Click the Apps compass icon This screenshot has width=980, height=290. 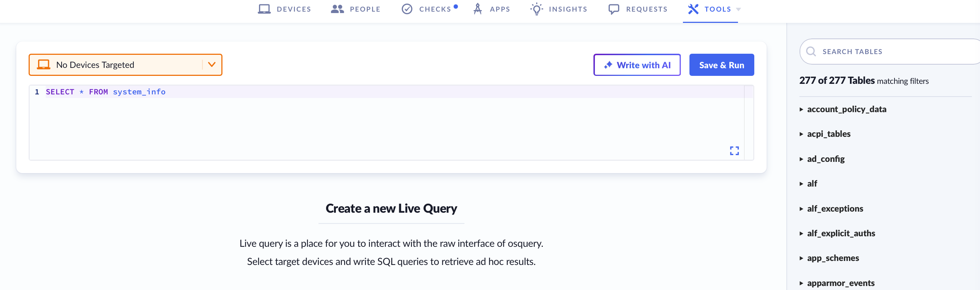[478, 9]
